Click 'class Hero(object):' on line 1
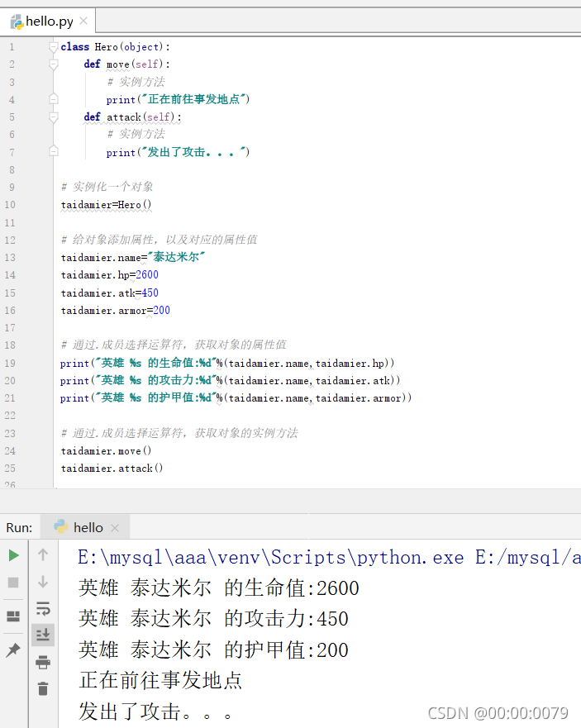The width and height of the screenshot is (581, 728). (x=115, y=47)
